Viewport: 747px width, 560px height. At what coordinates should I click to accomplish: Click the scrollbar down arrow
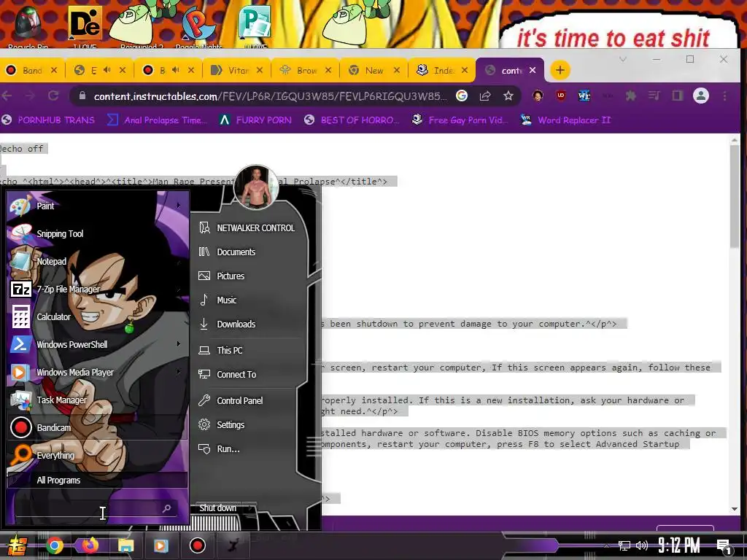point(735,509)
